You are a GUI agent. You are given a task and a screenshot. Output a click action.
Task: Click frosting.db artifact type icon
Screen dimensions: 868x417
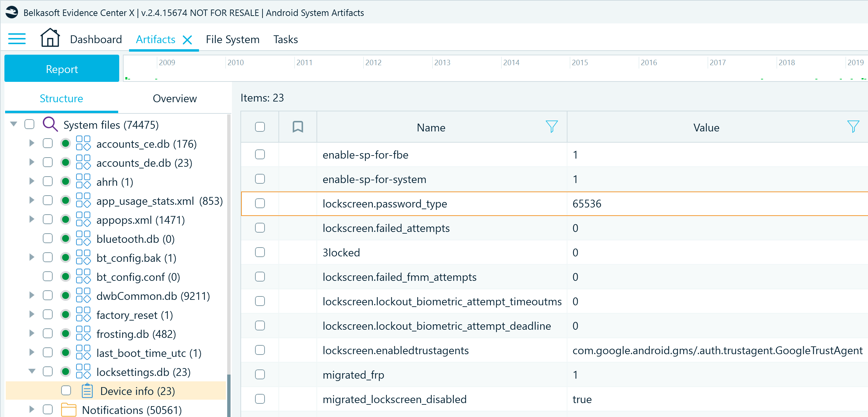[x=83, y=333]
